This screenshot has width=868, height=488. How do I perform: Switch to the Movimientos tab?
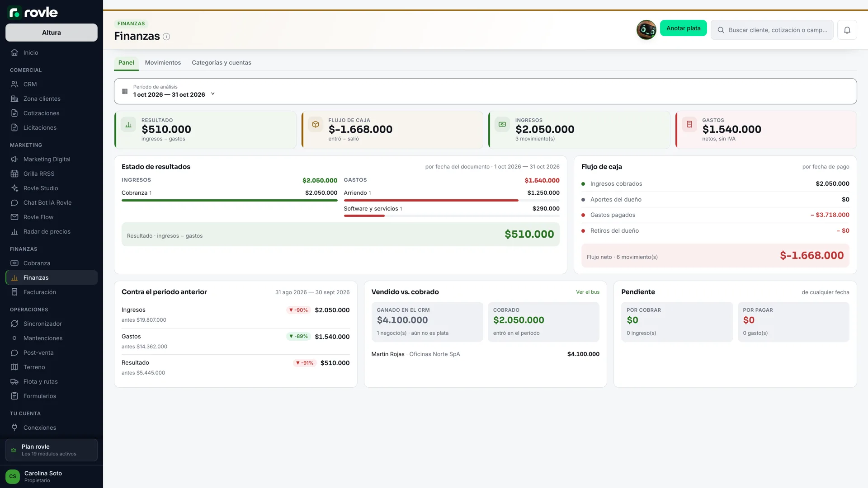[x=163, y=62]
